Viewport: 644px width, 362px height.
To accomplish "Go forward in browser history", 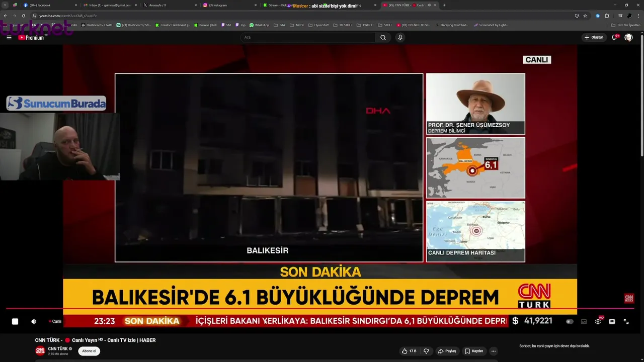I will click(14, 16).
